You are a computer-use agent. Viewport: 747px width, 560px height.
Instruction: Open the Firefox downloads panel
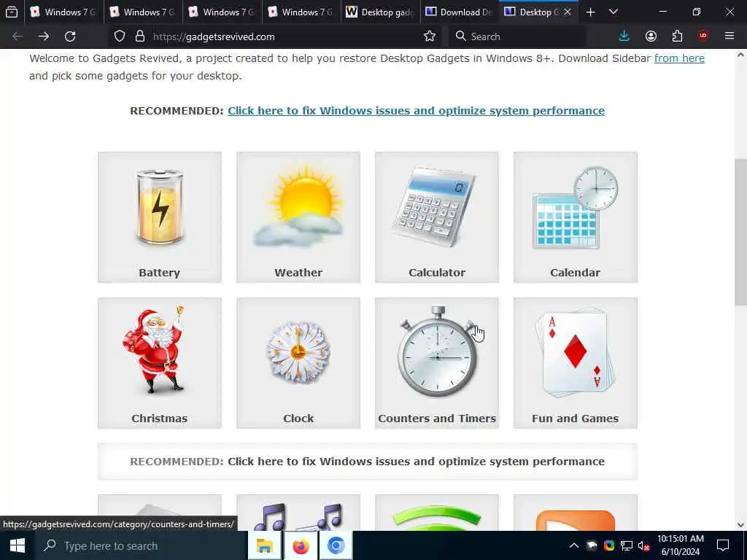[624, 36]
